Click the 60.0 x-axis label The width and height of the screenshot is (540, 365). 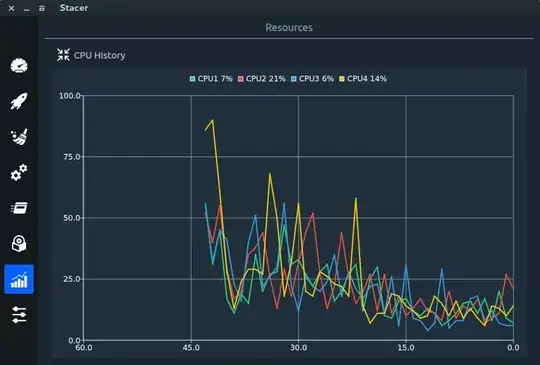tap(84, 347)
